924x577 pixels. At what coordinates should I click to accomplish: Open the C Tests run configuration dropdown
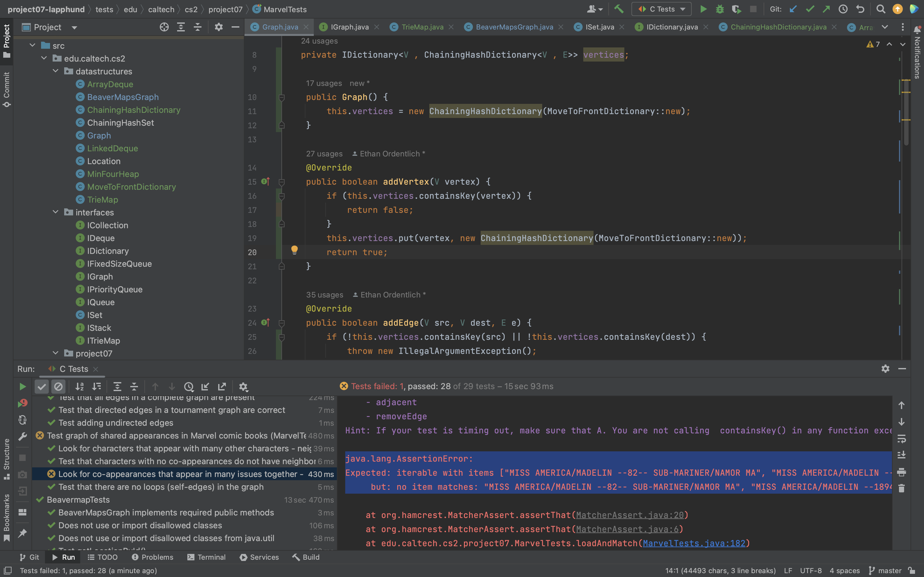(661, 9)
